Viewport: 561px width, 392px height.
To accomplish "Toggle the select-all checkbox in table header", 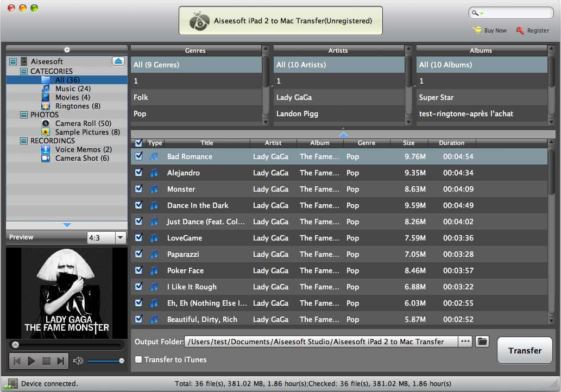I will (x=139, y=143).
